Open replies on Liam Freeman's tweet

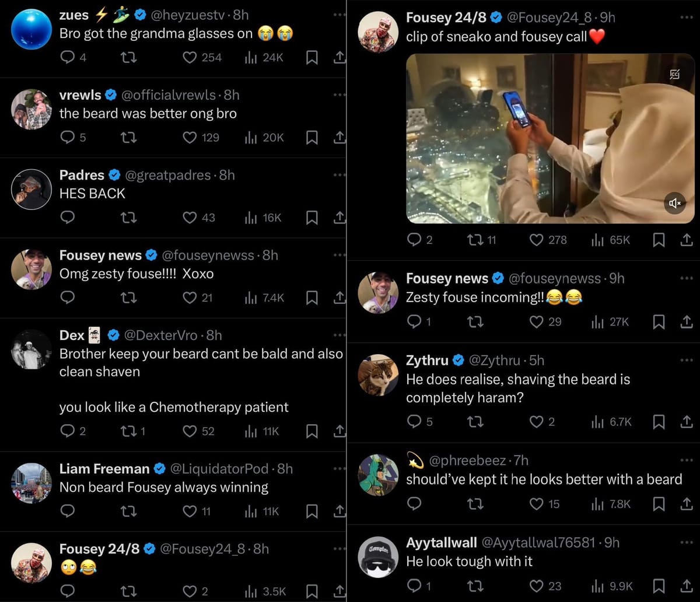[68, 512]
